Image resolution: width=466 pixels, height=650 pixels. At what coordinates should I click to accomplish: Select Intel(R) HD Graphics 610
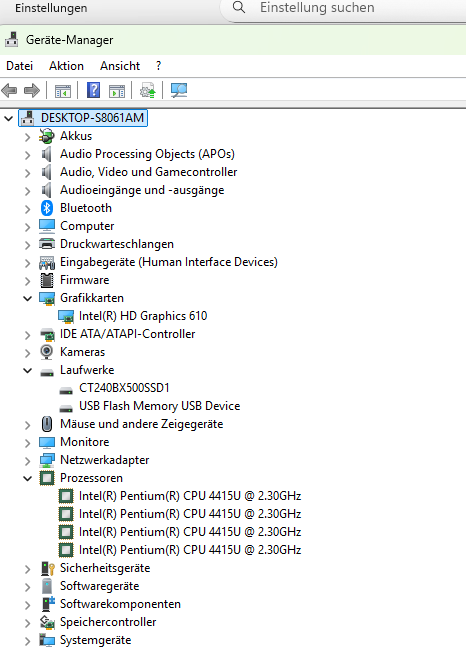(x=143, y=316)
